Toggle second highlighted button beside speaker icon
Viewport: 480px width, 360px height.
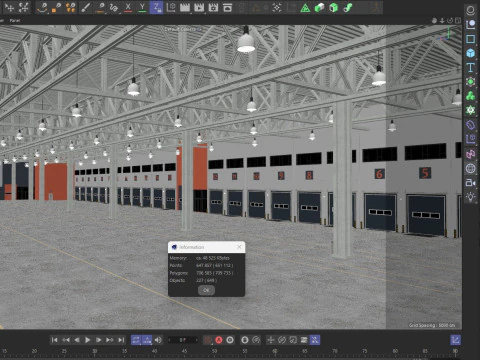click(147, 340)
